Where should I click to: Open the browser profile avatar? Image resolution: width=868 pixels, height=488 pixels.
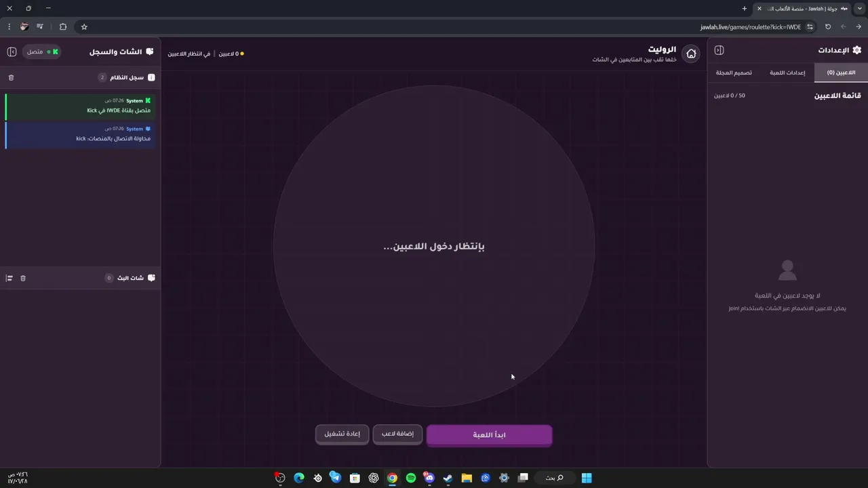tap(24, 26)
